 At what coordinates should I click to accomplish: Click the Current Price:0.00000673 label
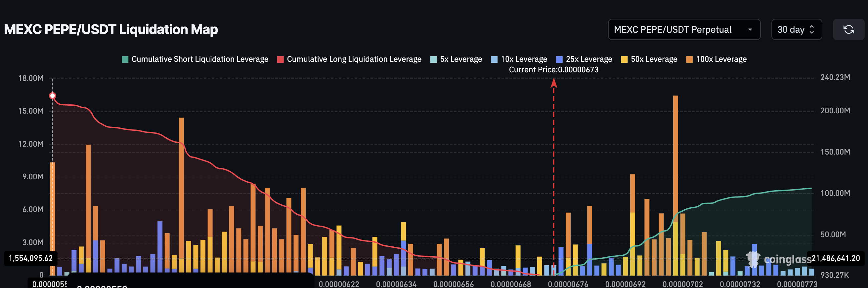click(554, 70)
